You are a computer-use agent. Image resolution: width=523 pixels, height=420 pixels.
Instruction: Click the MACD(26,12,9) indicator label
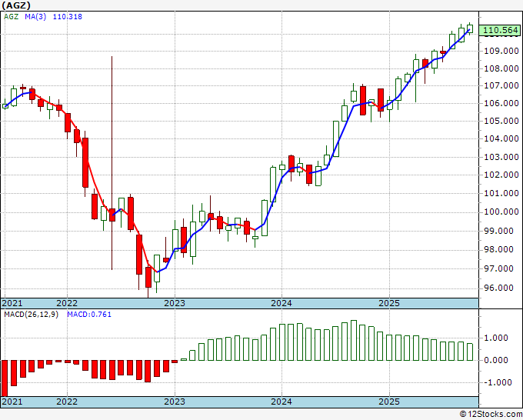click(x=31, y=315)
